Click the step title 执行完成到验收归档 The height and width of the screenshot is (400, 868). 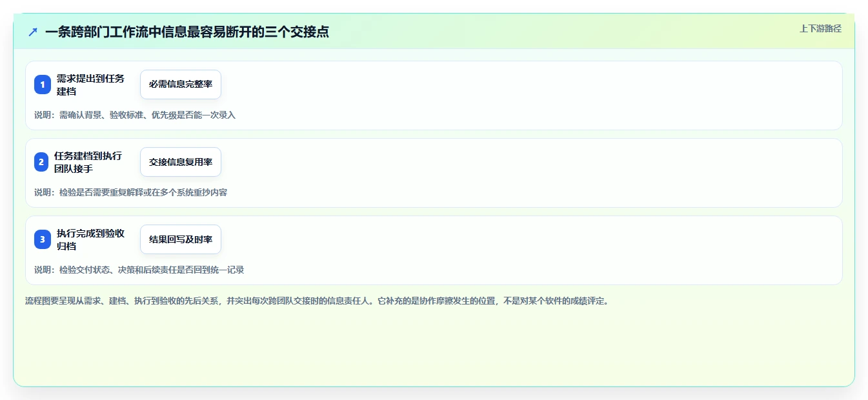click(90, 239)
